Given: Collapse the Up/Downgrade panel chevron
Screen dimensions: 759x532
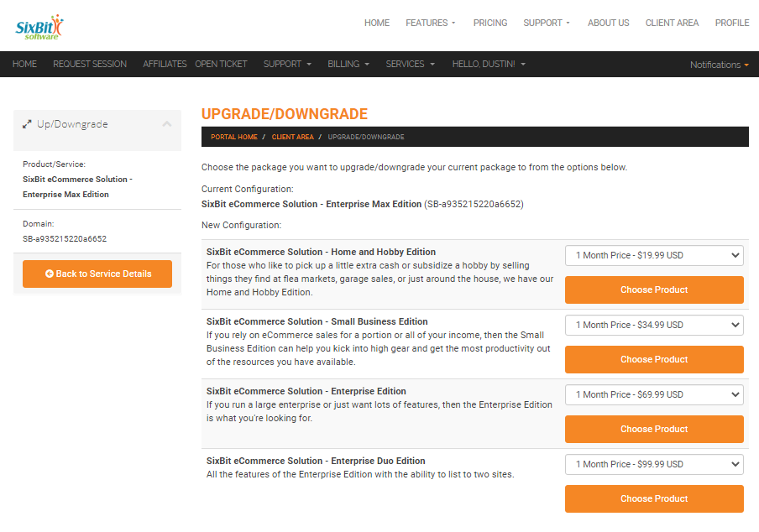Looking at the screenshot, I should pyautogui.click(x=167, y=124).
